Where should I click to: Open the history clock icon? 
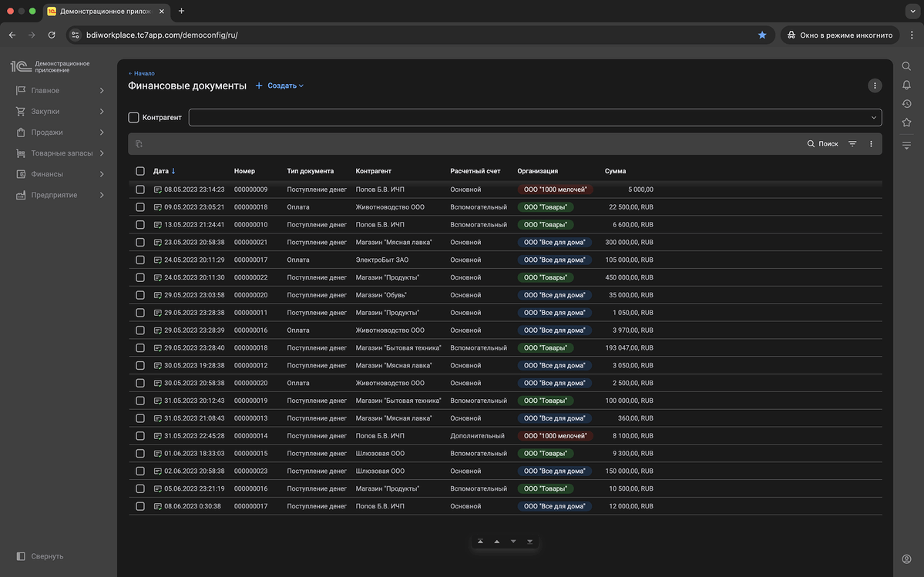[906, 104]
